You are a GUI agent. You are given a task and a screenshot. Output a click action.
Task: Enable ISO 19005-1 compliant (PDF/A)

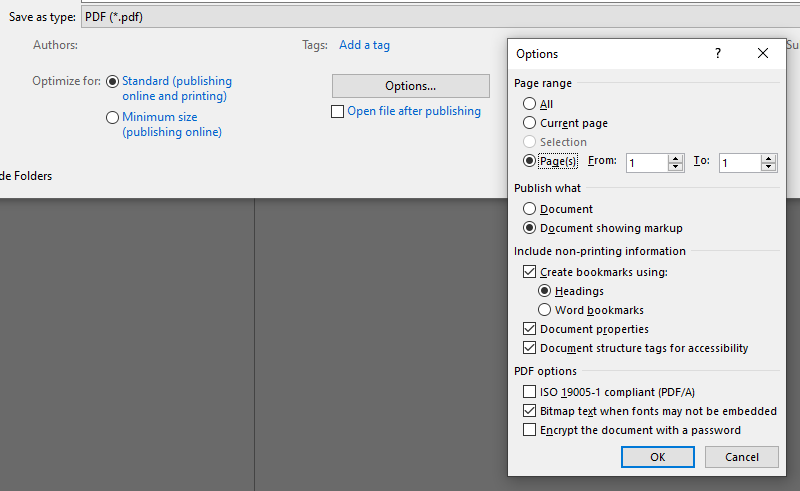[x=529, y=392]
